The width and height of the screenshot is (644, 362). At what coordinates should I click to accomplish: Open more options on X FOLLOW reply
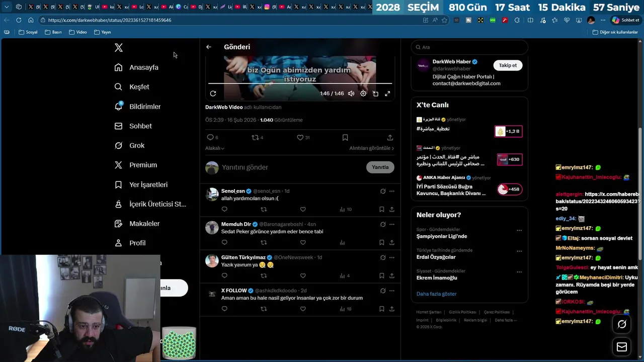coord(392,291)
